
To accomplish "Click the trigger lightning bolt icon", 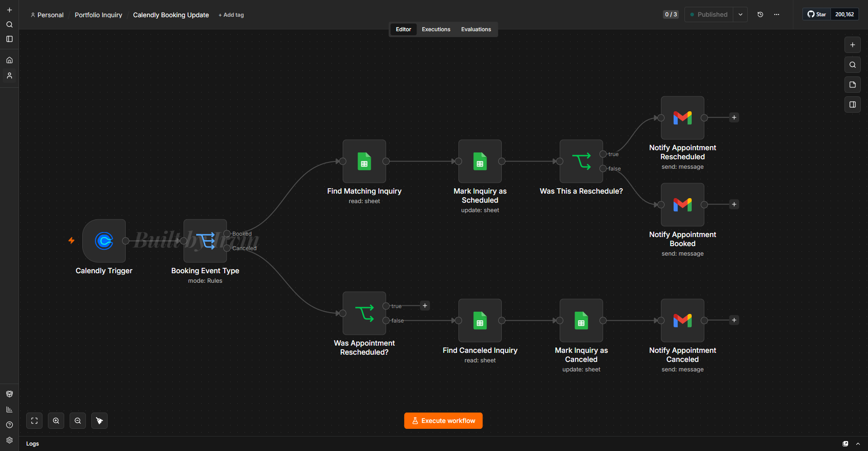I will tap(71, 241).
